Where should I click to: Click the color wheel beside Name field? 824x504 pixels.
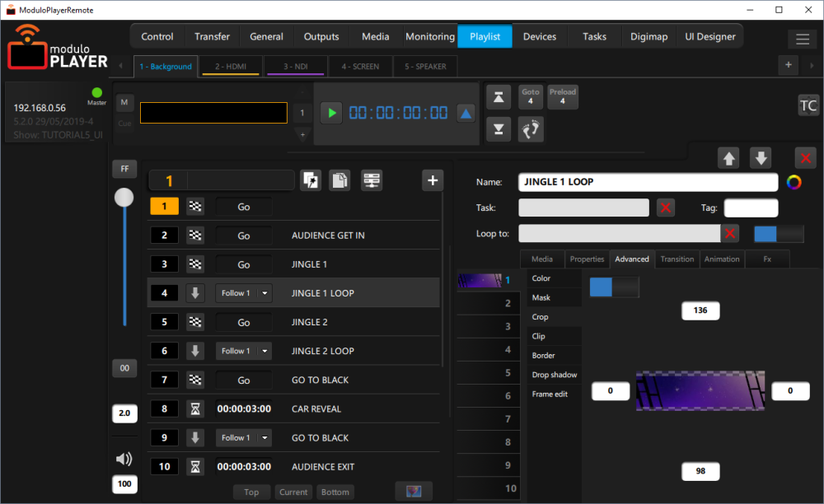click(x=794, y=182)
